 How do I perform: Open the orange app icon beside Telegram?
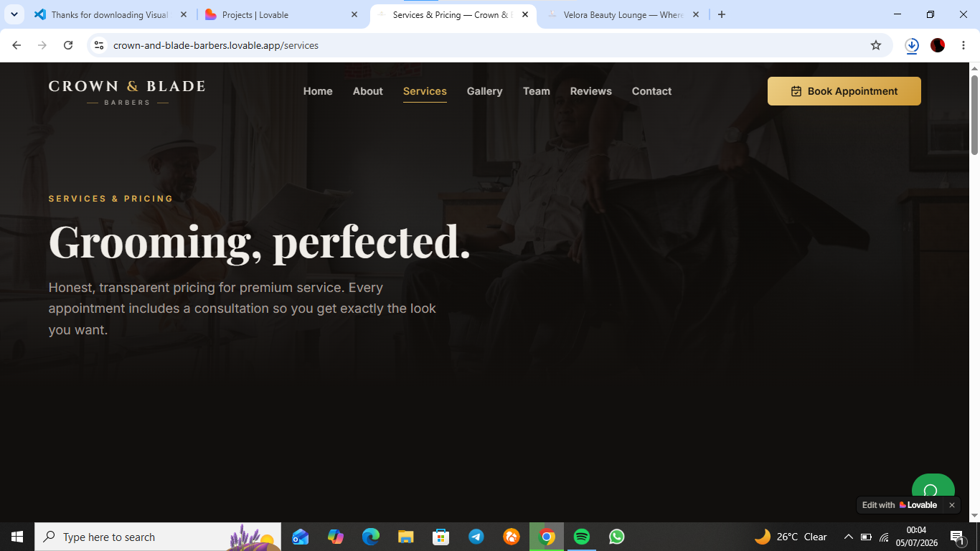pyautogui.click(x=512, y=537)
